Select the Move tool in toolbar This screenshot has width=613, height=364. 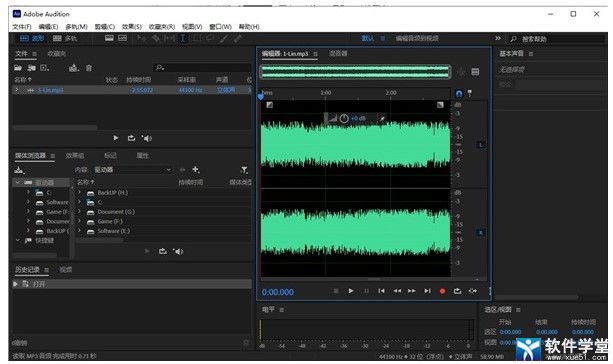pyautogui.click(x=142, y=38)
